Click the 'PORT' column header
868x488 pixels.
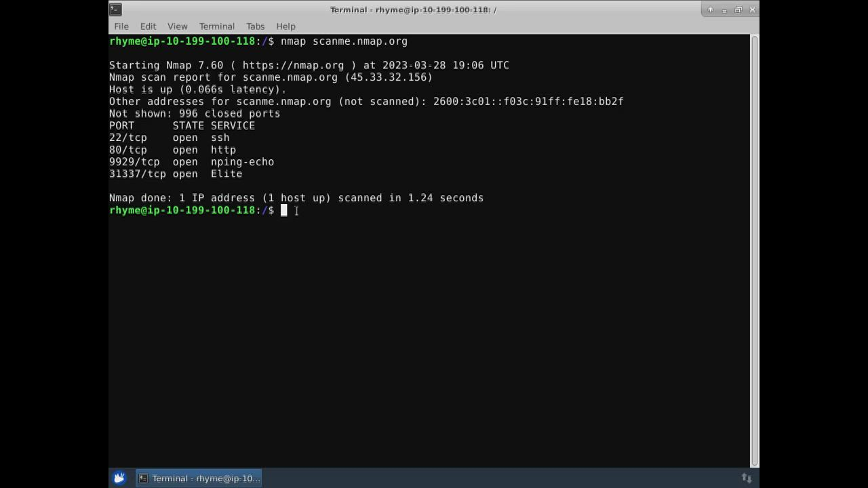(122, 126)
